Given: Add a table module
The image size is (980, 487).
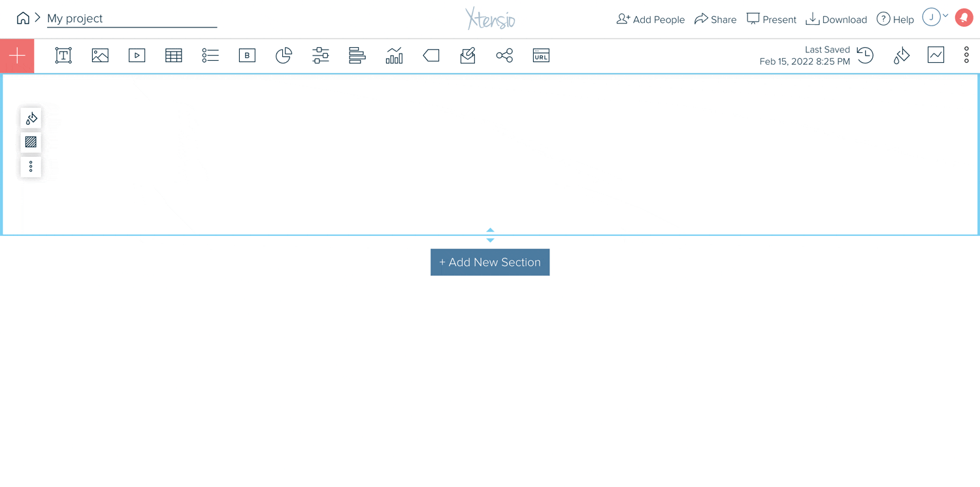Looking at the screenshot, I should [174, 56].
